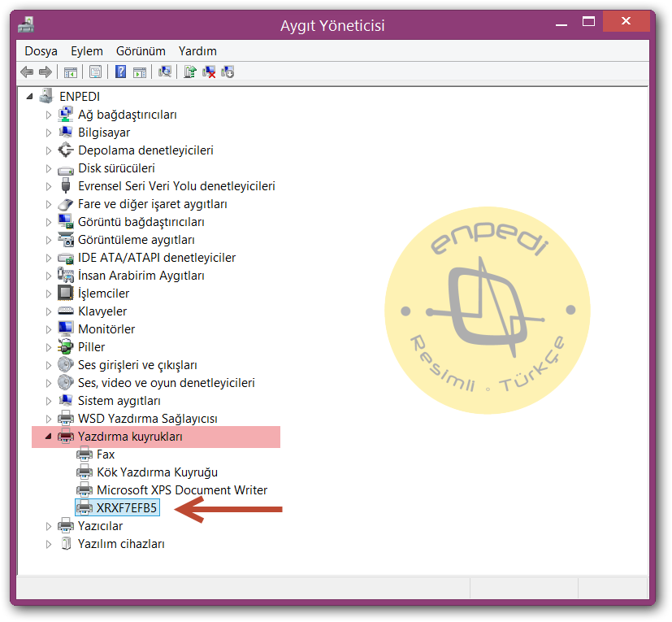Select WSD Yazdırma Sağlayıcısı label
Image resolution: width=672 pixels, height=622 pixels.
click(x=147, y=418)
